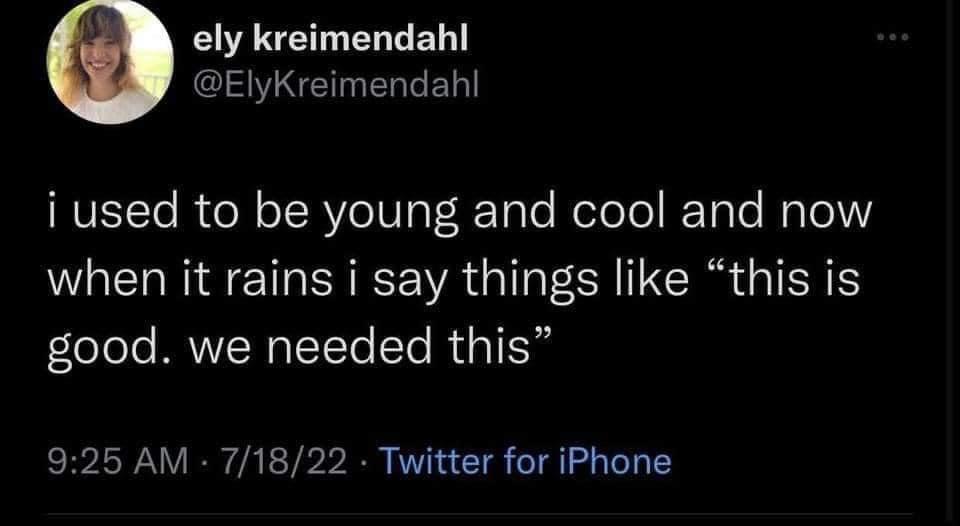Click the word "Twitter" in the source label
Image resolution: width=960 pixels, height=526 pixels.
pos(433,460)
